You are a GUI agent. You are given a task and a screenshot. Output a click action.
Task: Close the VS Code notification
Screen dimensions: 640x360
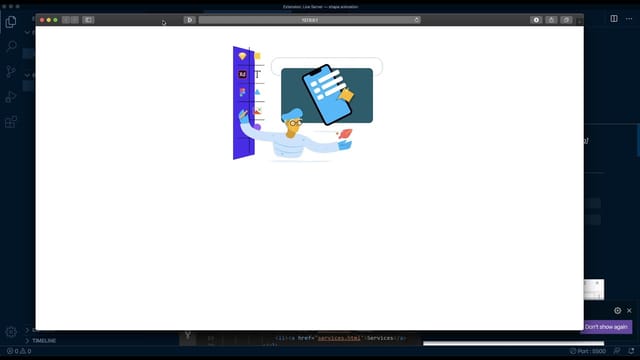629,311
